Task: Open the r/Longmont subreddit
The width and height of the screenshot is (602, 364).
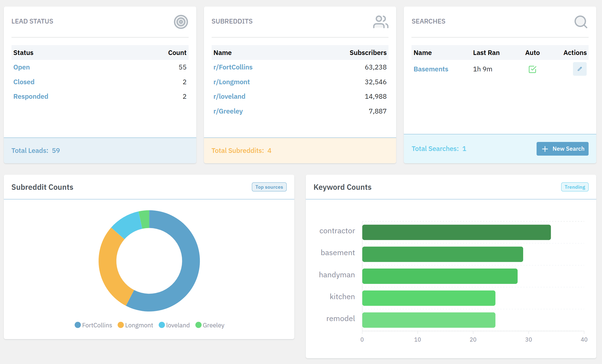Action: coord(232,82)
